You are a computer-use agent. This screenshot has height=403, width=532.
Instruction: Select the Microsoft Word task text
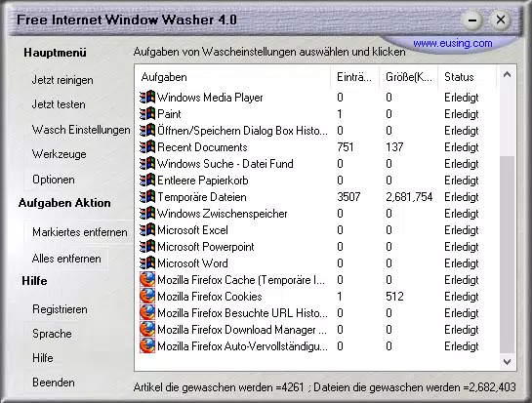[x=192, y=263]
